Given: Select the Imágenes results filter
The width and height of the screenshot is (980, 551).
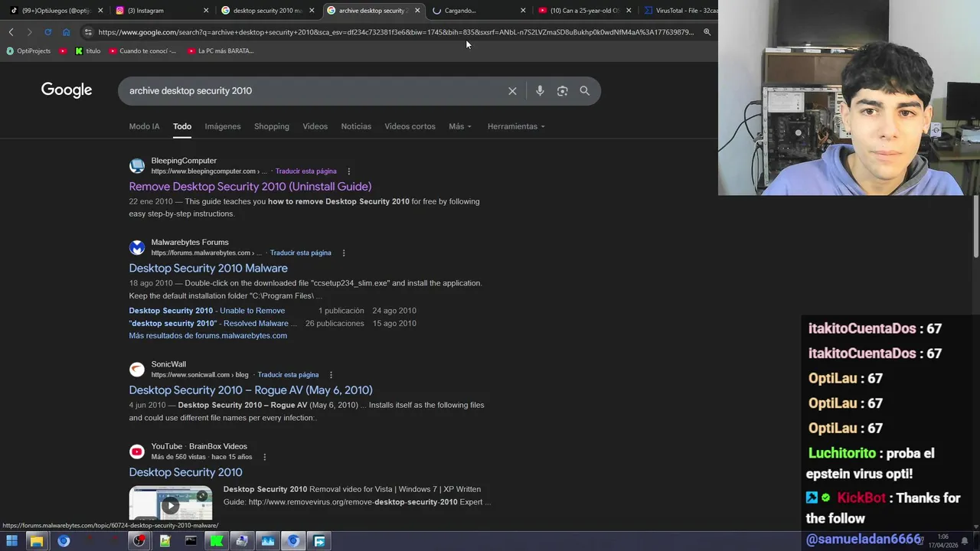Looking at the screenshot, I should [223, 126].
